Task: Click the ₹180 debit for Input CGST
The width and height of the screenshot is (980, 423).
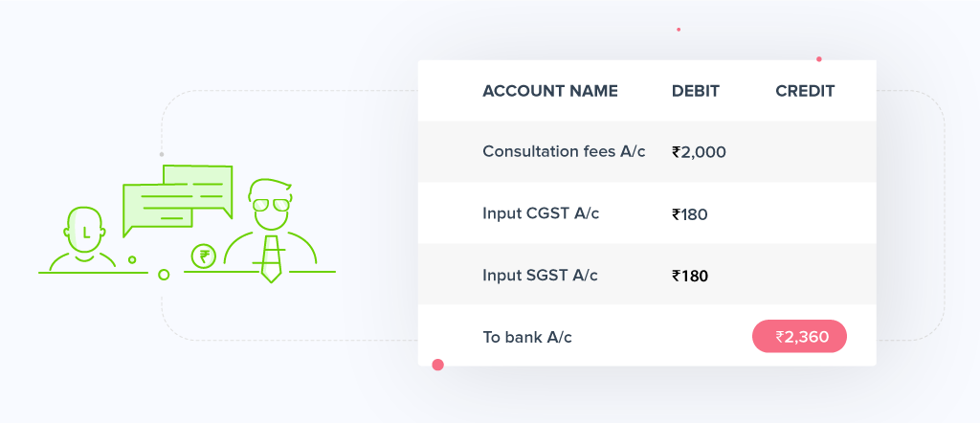Action: [690, 214]
